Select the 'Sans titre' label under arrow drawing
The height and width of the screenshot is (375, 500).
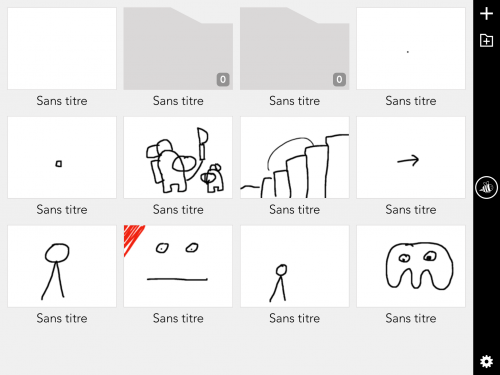click(x=411, y=210)
